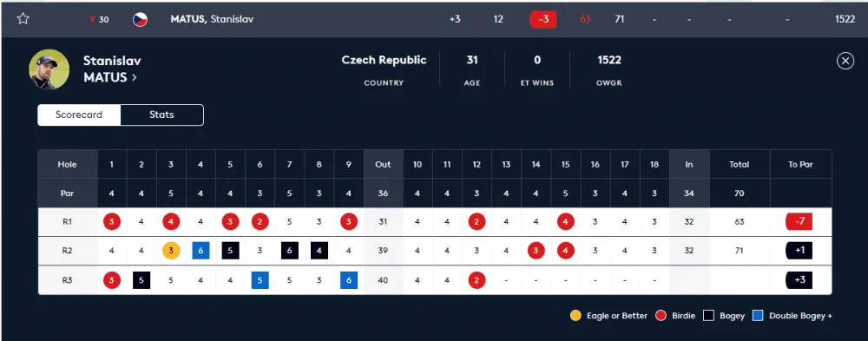Click the R3 hole 12 birdie circle
Image resolution: width=868 pixels, height=341 pixels.
(477, 280)
